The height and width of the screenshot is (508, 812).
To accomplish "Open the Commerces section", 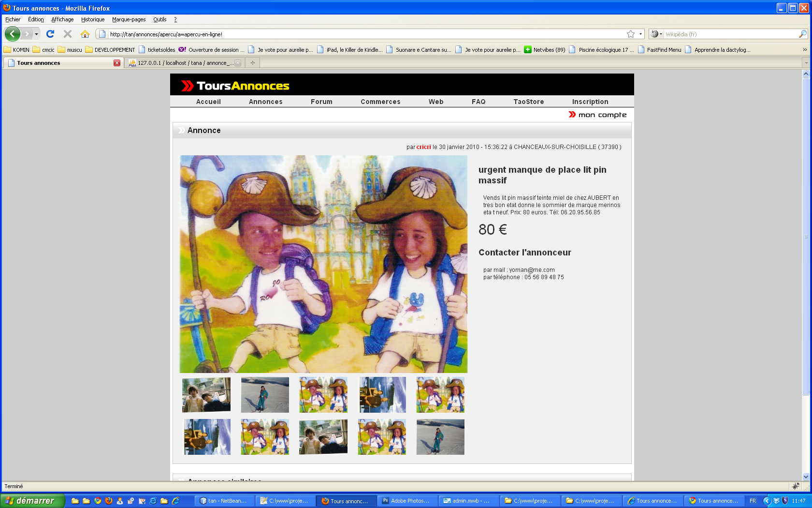I will (380, 102).
